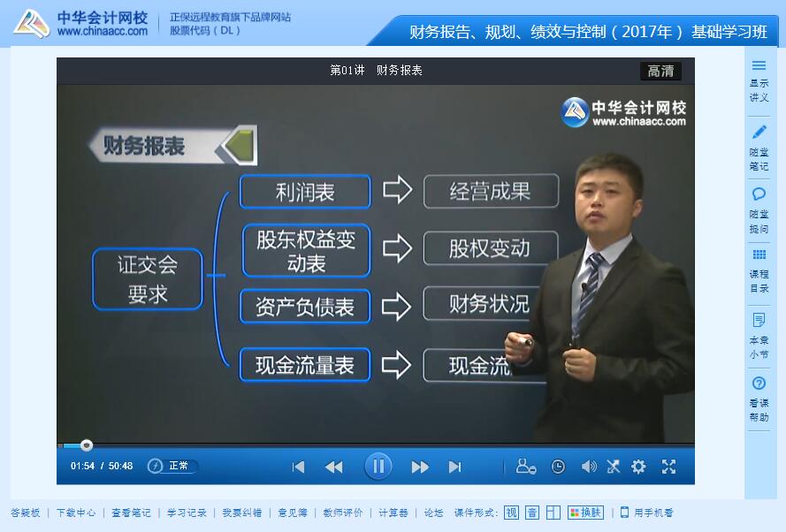This screenshot has width=786, height=532.
Task: Open 下载中心 link
Action: tap(76, 513)
